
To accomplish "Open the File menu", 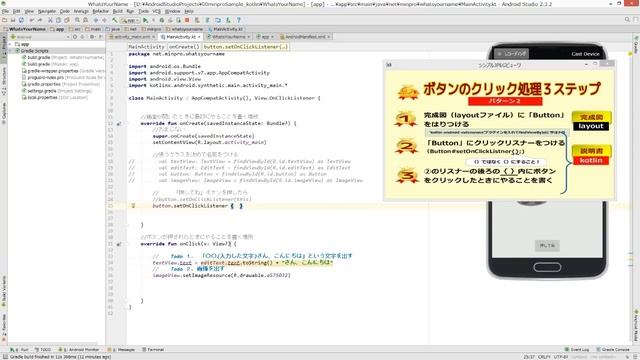I will pyautogui.click(x=5, y=11).
